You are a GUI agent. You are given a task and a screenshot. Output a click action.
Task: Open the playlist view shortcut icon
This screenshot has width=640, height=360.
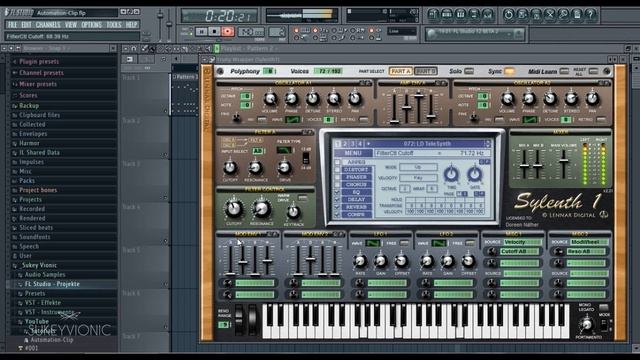click(433, 15)
